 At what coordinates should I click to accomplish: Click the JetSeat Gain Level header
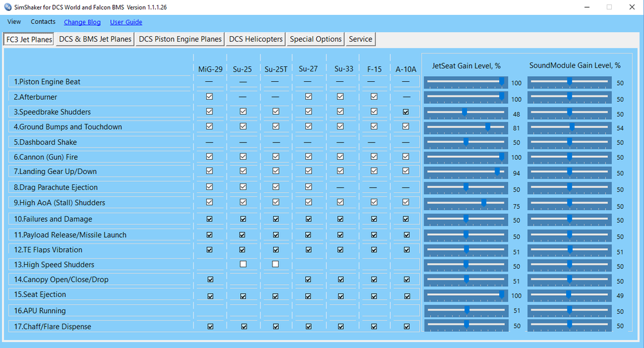coord(466,66)
